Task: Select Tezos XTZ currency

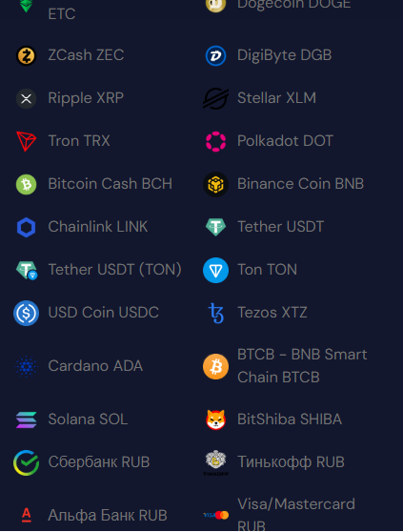Action: tap(256, 313)
